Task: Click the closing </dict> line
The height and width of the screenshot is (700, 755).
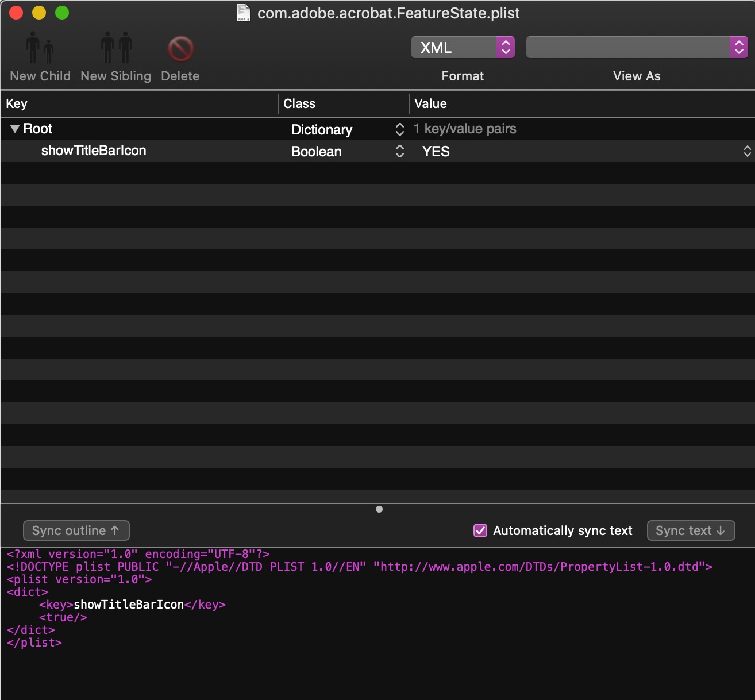Action: (31, 630)
